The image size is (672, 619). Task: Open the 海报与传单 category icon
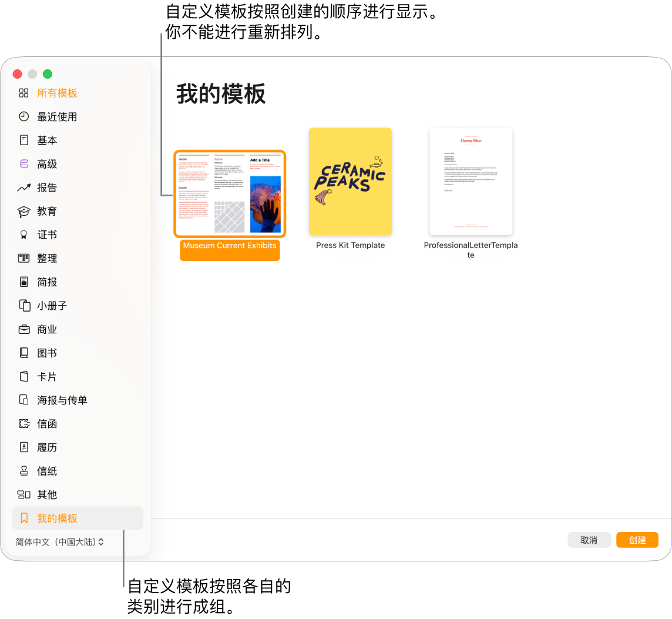pos(24,400)
